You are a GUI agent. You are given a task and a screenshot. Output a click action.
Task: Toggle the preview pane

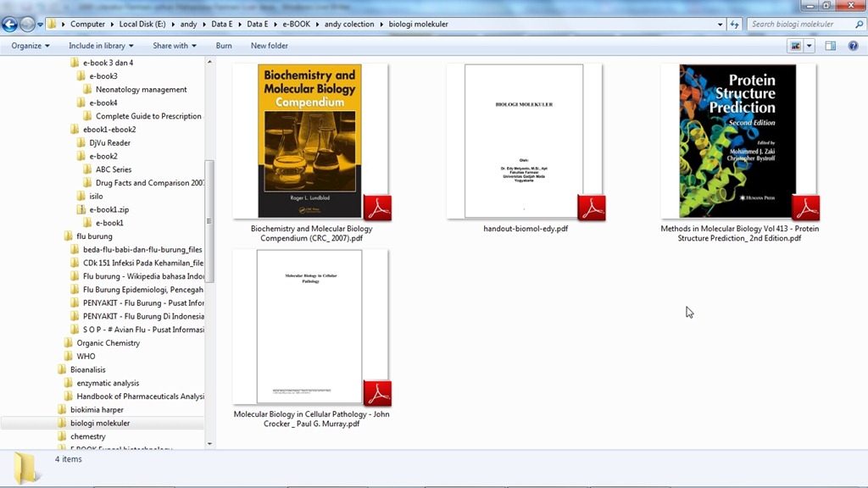pyautogui.click(x=831, y=46)
